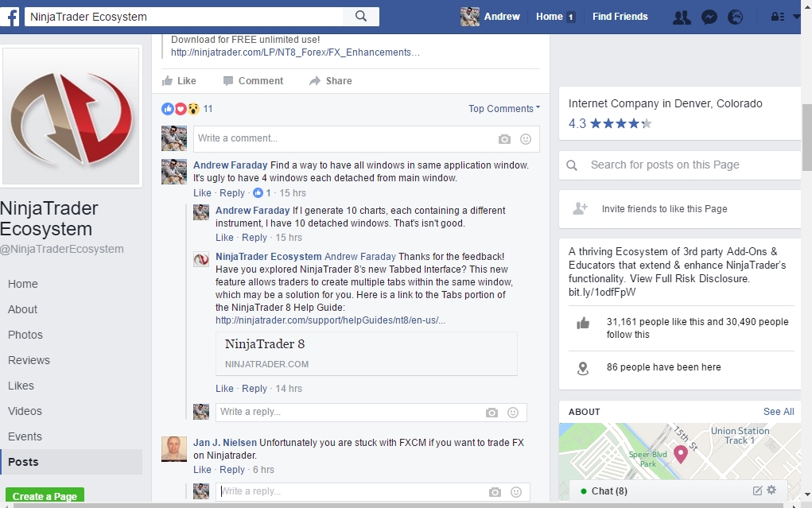This screenshot has width=812, height=508.
Task: Click Andrew profile link in top bar
Action: [x=491, y=17]
